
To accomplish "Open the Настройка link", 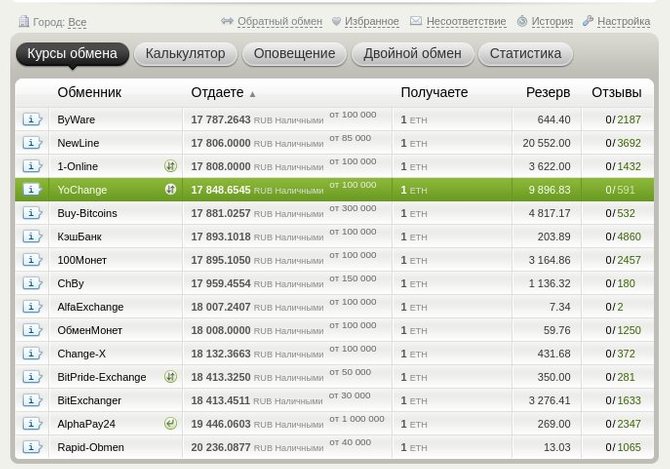I will pyautogui.click(x=624, y=21).
